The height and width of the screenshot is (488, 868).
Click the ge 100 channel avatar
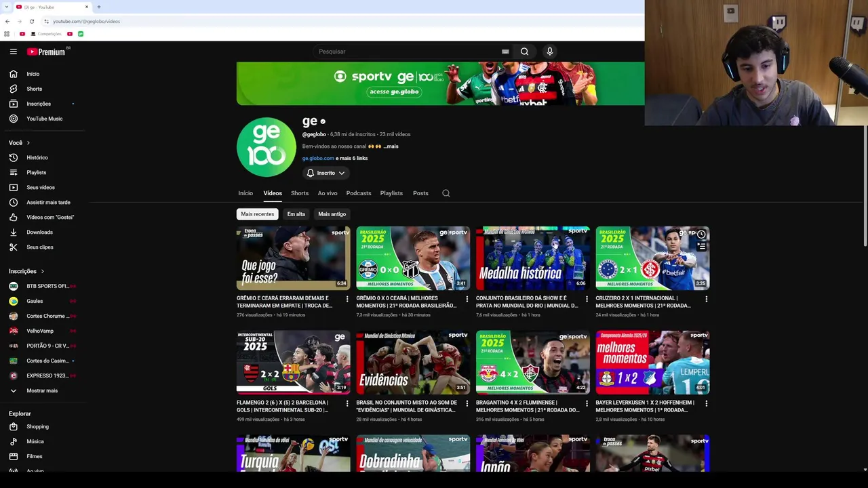[267, 147]
